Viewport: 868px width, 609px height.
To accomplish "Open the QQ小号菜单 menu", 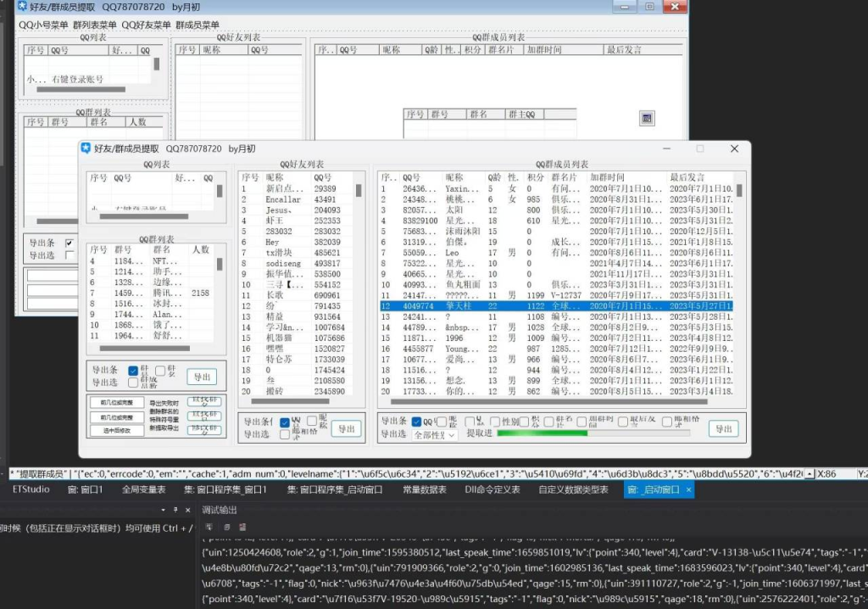I will 43,25.
